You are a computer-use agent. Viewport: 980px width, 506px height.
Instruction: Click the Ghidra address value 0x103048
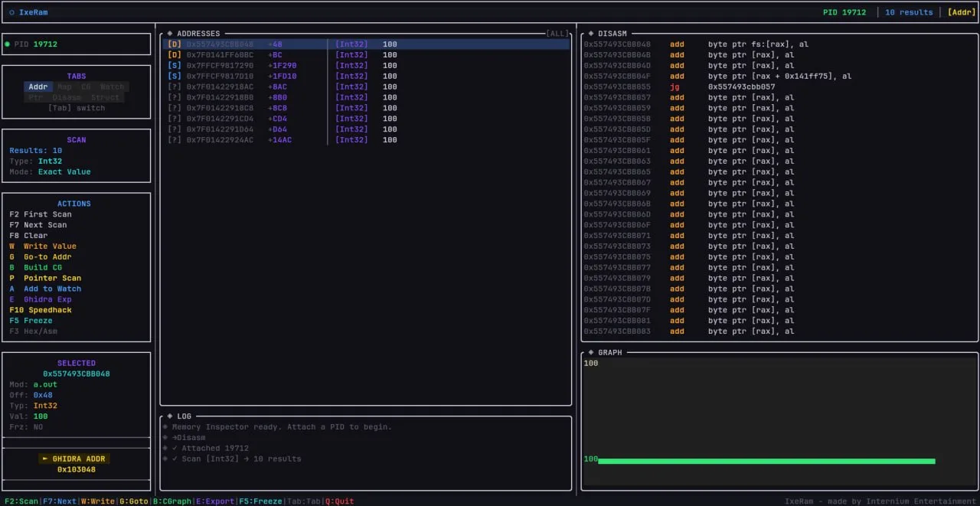point(77,469)
